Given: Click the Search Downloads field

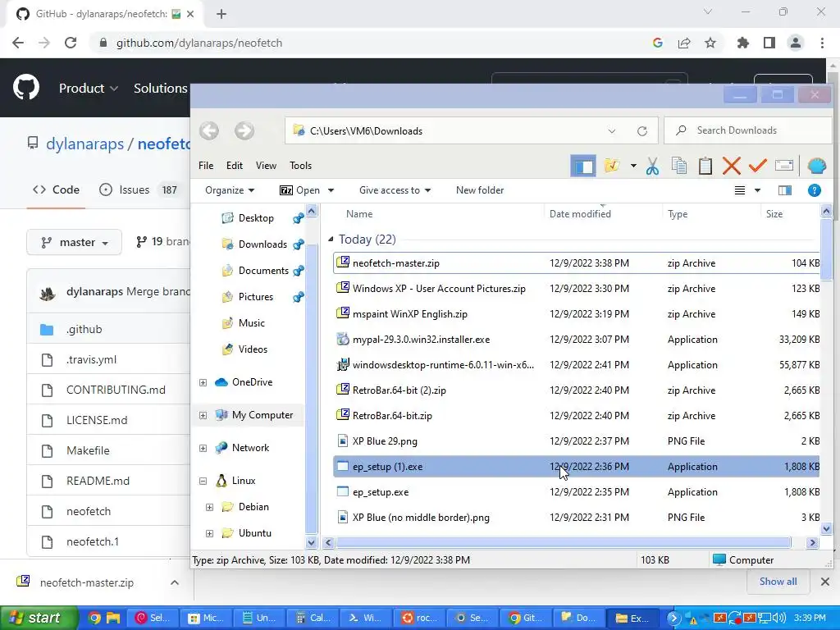Looking at the screenshot, I should (x=748, y=130).
